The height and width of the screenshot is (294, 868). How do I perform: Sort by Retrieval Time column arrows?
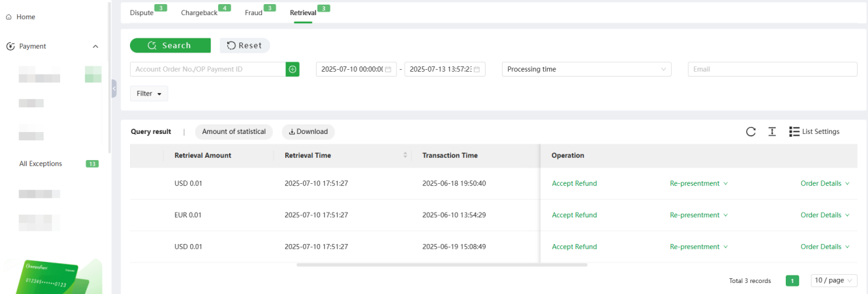(x=406, y=155)
